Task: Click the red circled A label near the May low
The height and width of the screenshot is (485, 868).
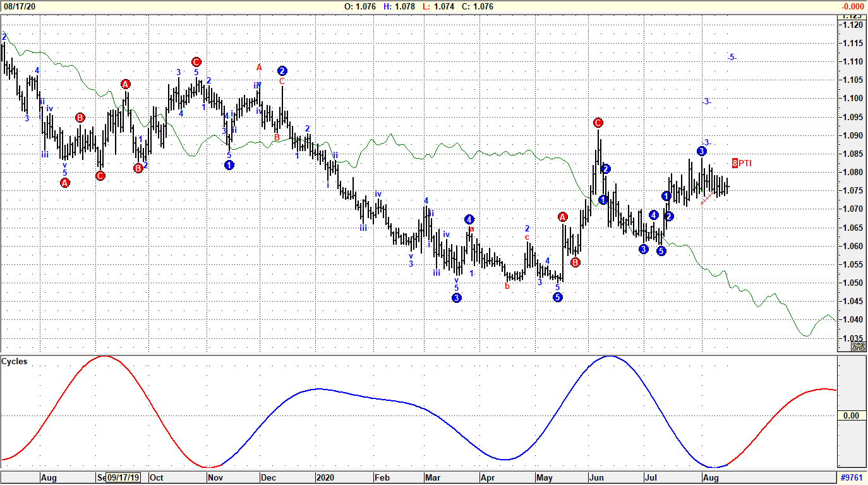Action: tap(562, 217)
